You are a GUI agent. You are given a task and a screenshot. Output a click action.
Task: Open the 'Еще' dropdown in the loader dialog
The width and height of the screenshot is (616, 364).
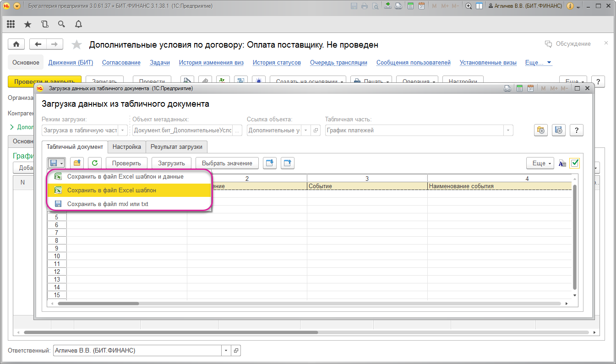(540, 163)
